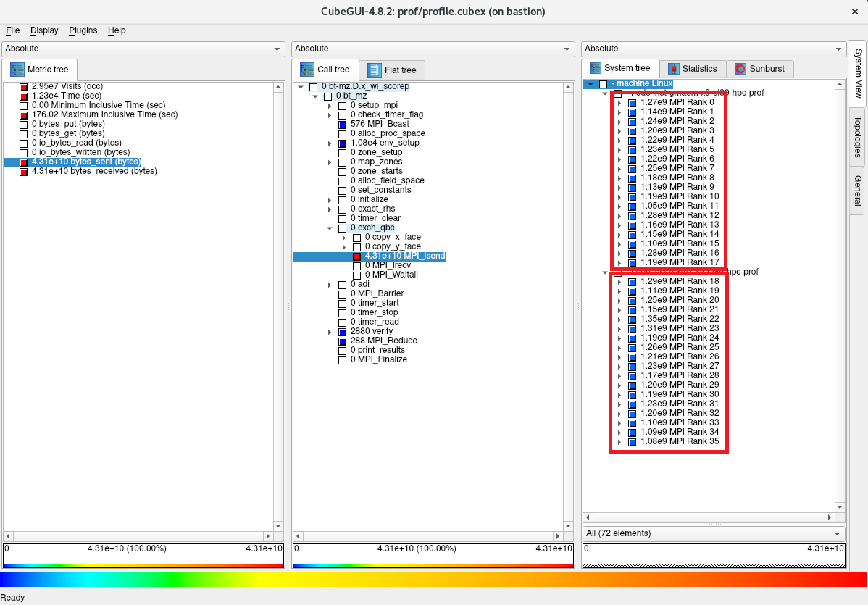
Task: Select the bytes_received metric row
Action: click(94, 172)
